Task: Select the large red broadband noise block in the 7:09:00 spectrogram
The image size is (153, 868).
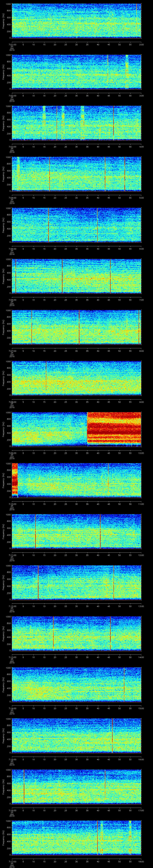Action: (114, 428)
